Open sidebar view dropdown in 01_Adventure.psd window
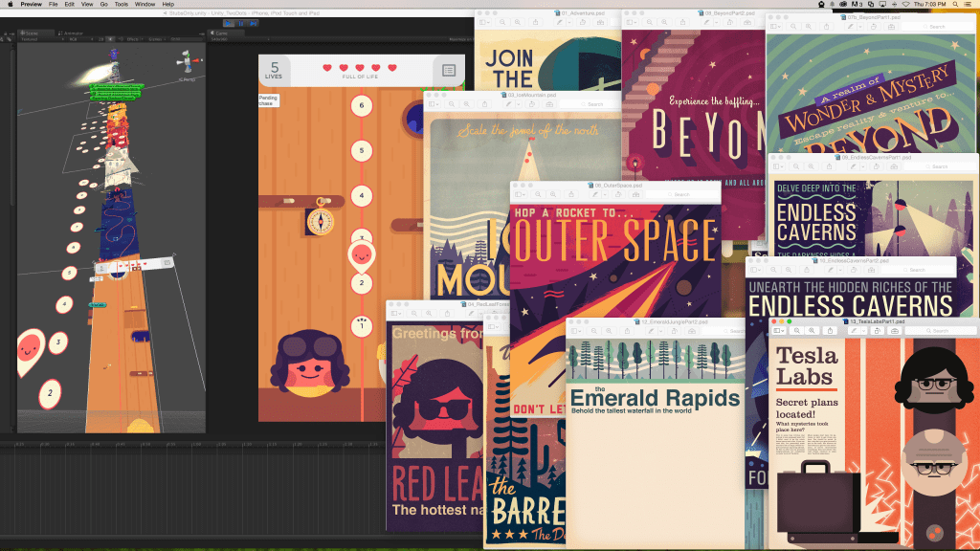980x551 pixels. (486, 23)
